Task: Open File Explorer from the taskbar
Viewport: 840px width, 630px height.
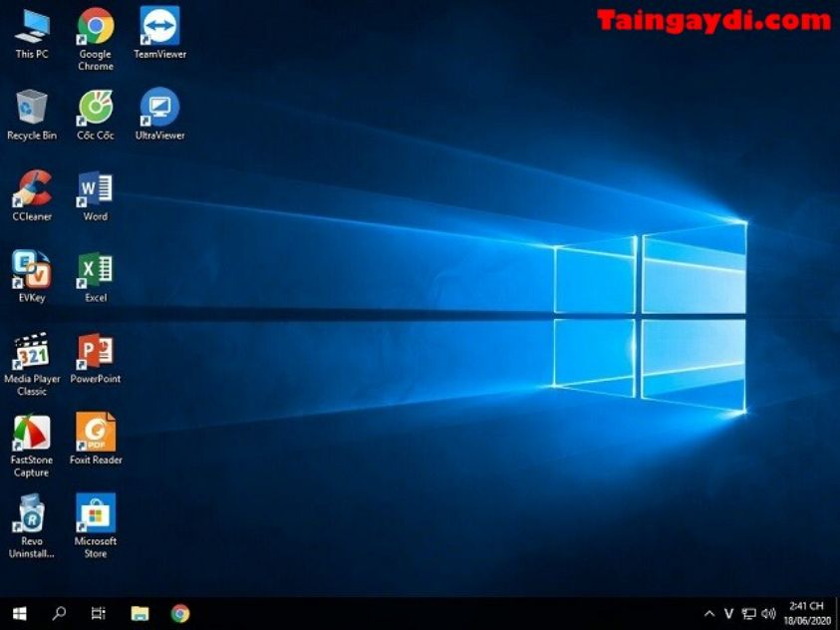Action: click(140, 613)
